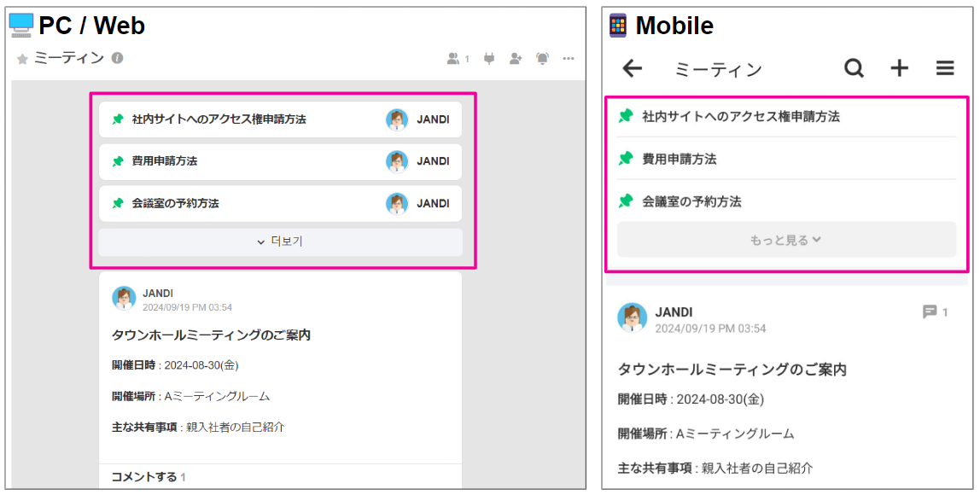
Task: Go back using the Mobile arrow icon
Action: click(x=633, y=68)
